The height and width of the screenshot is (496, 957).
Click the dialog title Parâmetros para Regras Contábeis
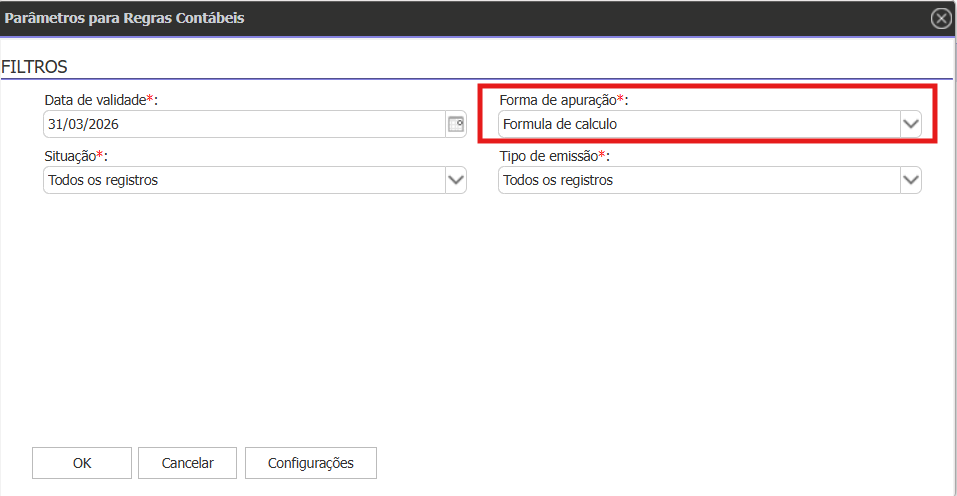click(124, 18)
